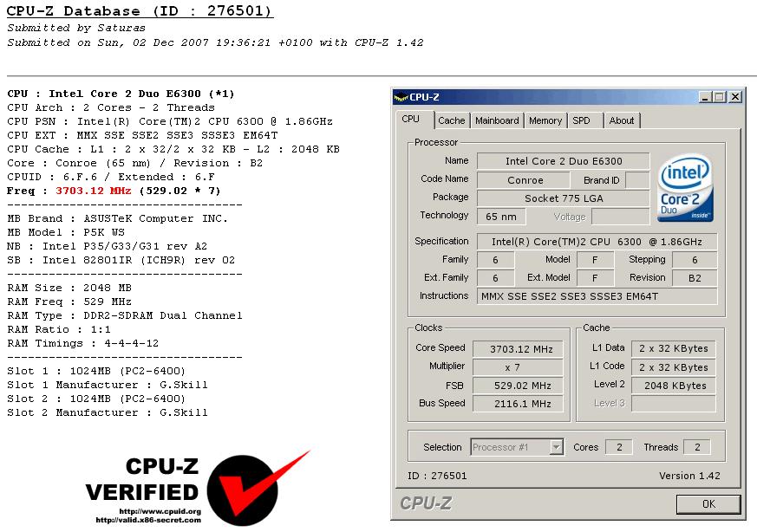This screenshot has height=532, width=757.
Task: Click the CPU-Z icon in the title bar
Action: coord(401,96)
